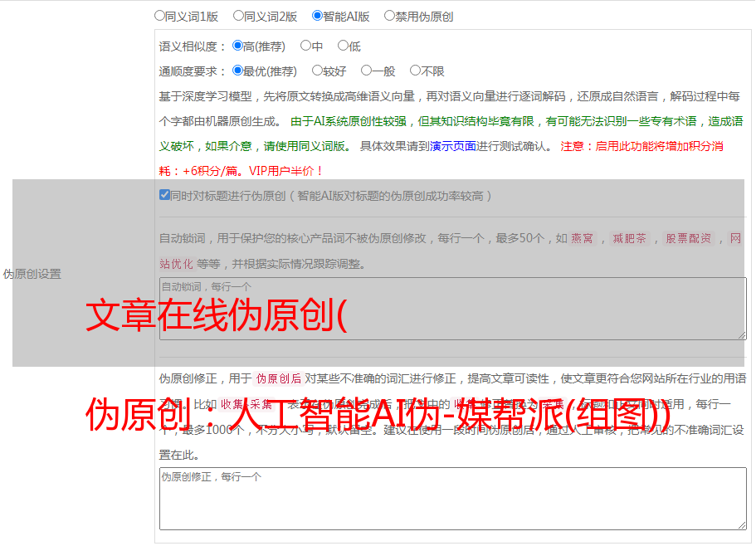Click the 燕窝 example keyword
The height and width of the screenshot is (546, 756).
click(x=582, y=238)
